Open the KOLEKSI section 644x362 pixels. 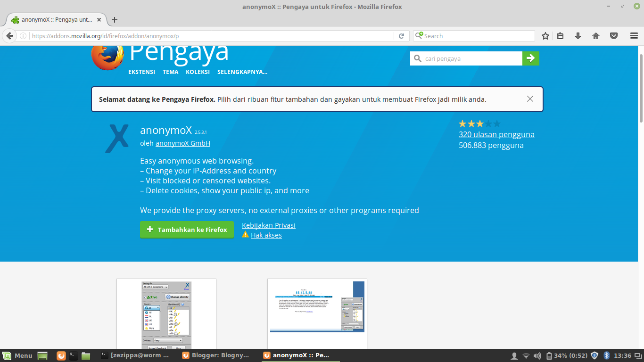click(x=198, y=72)
